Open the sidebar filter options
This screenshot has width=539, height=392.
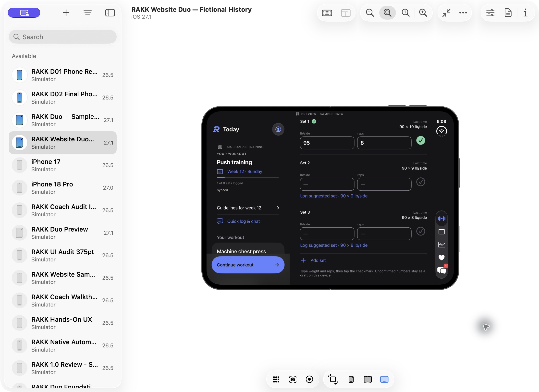tap(87, 13)
